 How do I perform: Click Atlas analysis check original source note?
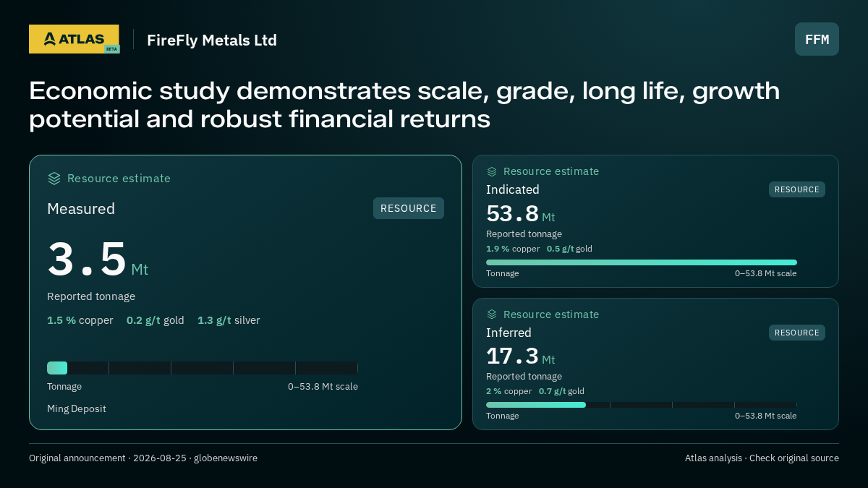coord(762,458)
